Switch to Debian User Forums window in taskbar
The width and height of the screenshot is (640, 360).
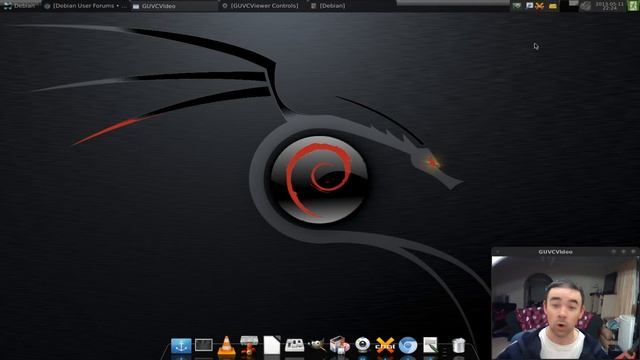click(x=86, y=6)
